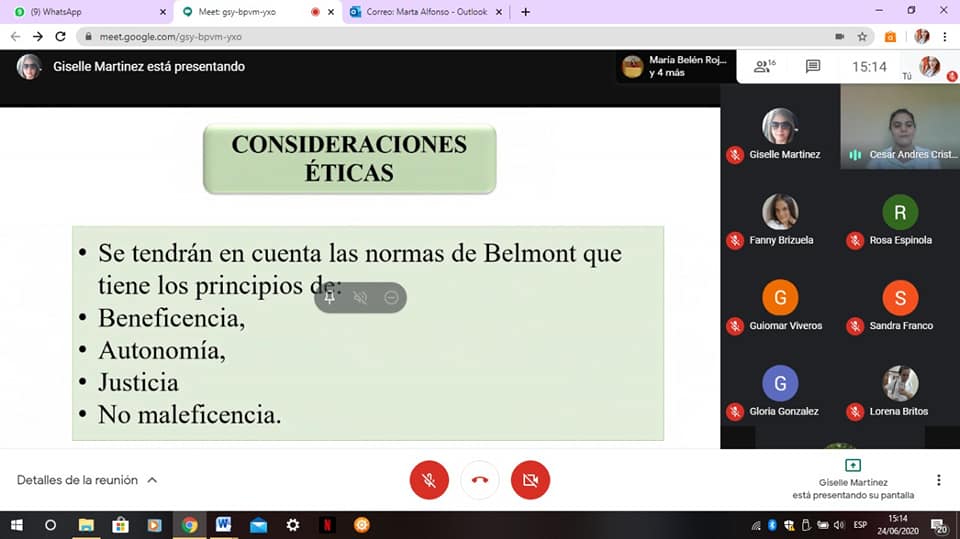Reload the Meet page
Image resolution: width=960 pixels, height=539 pixels.
tap(61, 36)
